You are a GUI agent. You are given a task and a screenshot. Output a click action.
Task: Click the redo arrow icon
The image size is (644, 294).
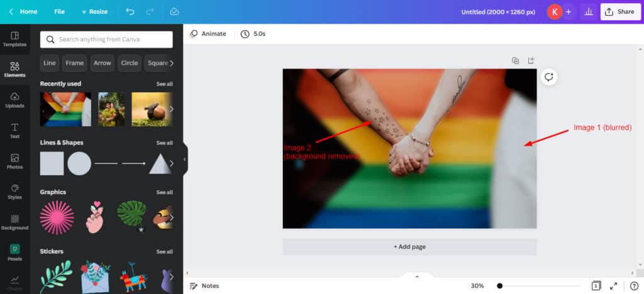(x=149, y=11)
